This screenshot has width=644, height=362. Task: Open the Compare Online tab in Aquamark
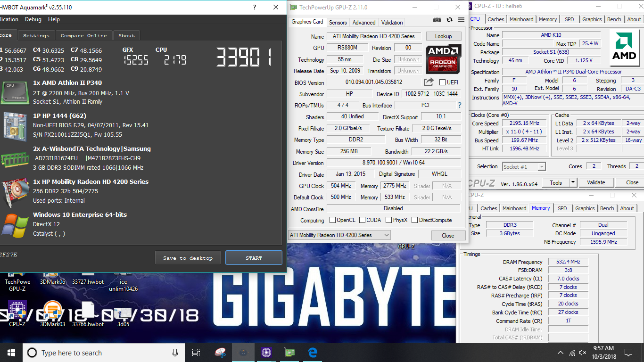(x=84, y=35)
